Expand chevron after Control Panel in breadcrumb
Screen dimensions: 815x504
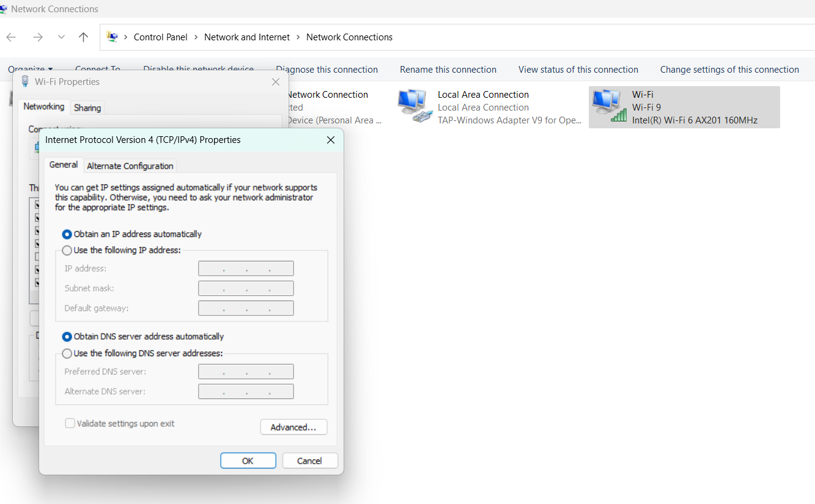196,37
